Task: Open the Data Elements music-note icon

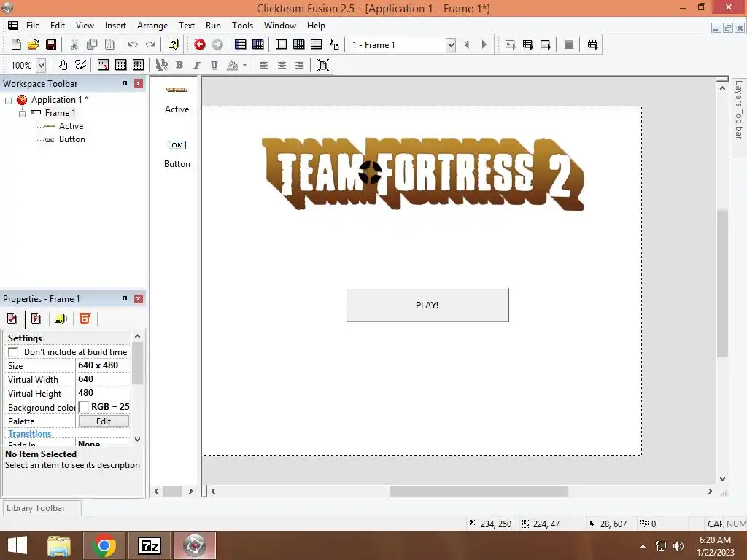Action: 334,44
